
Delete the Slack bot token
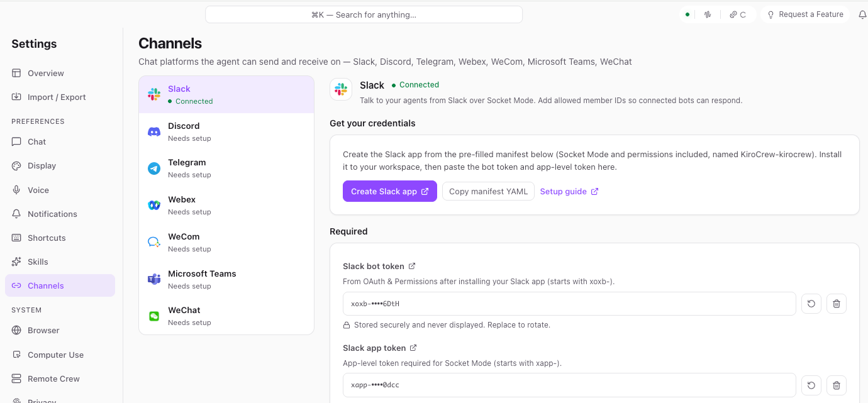pyautogui.click(x=837, y=304)
